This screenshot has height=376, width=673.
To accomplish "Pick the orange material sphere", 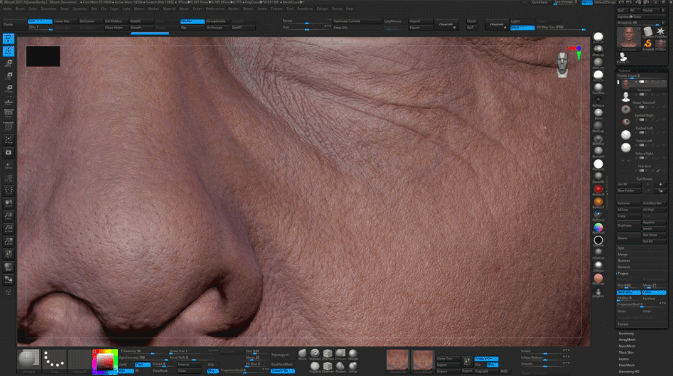I will point(598,202).
